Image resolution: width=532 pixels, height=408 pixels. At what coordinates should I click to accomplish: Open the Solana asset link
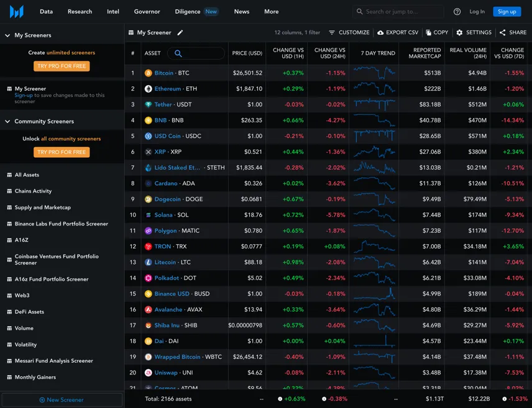[163, 215]
